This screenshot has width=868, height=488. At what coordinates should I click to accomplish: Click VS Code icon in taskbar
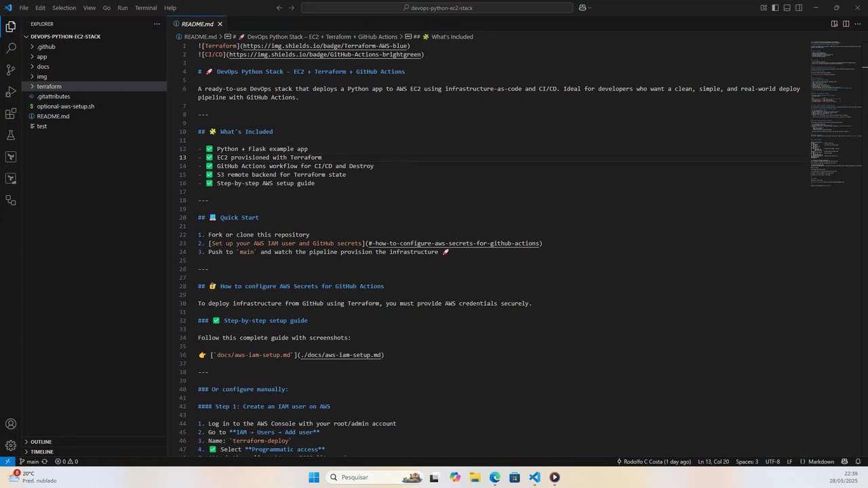(x=534, y=477)
